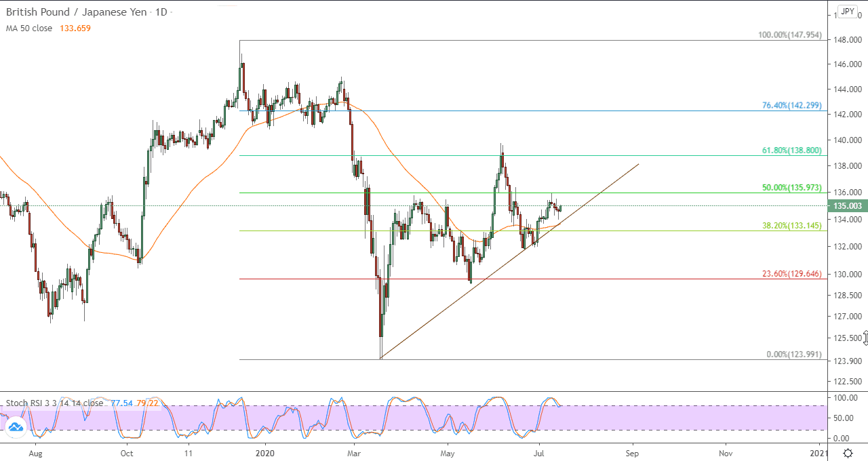Click the MA value 133.659
Screen dimensions: 868x461
[x=75, y=28]
